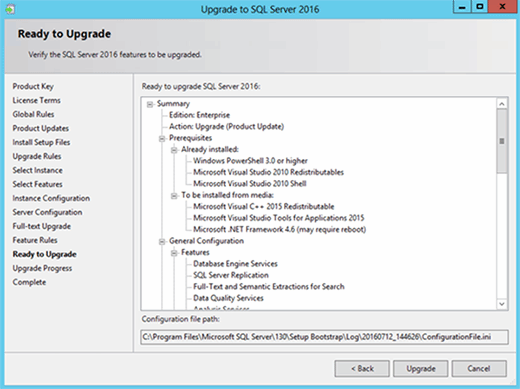The width and height of the screenshot is (520, 389).
Task: Click the General Configuration label
Action: pos(206,241)
